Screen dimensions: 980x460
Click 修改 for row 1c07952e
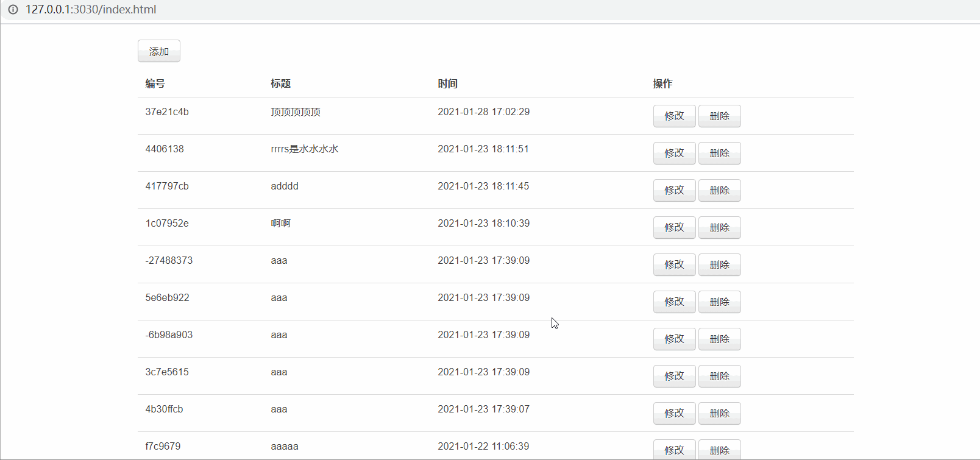(x=674, y=227)
